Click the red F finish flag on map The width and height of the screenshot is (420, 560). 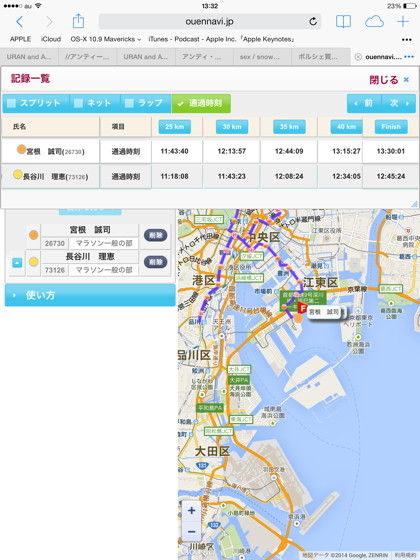pyautogui.click(x=302, y=308)
